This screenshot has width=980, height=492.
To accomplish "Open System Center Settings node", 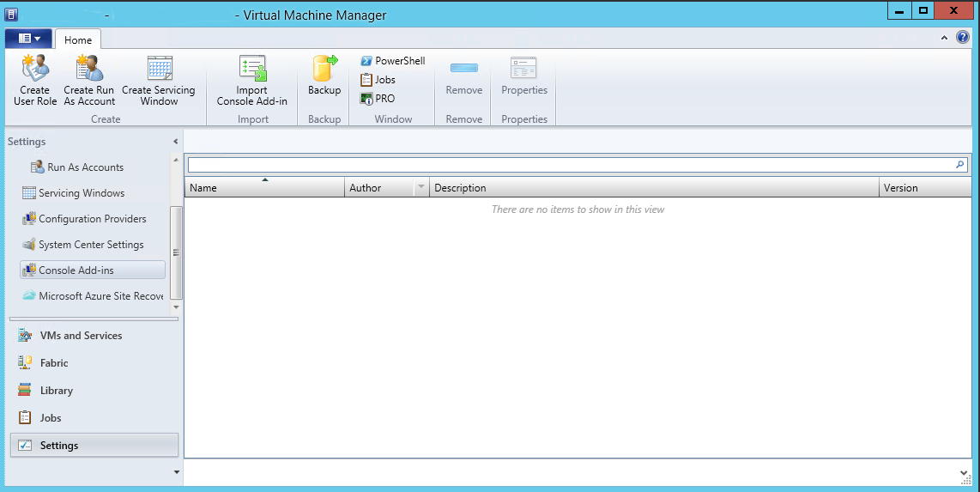I will pyautogui.click(x=82, y=245).
